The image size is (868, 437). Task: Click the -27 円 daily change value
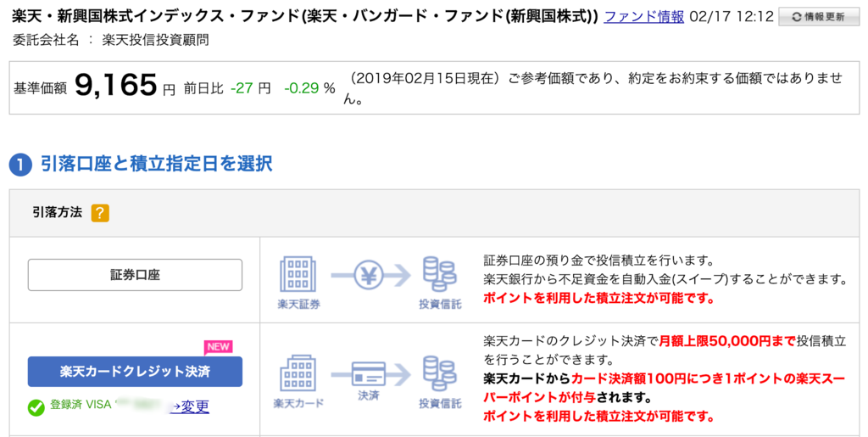pos(250,87)
